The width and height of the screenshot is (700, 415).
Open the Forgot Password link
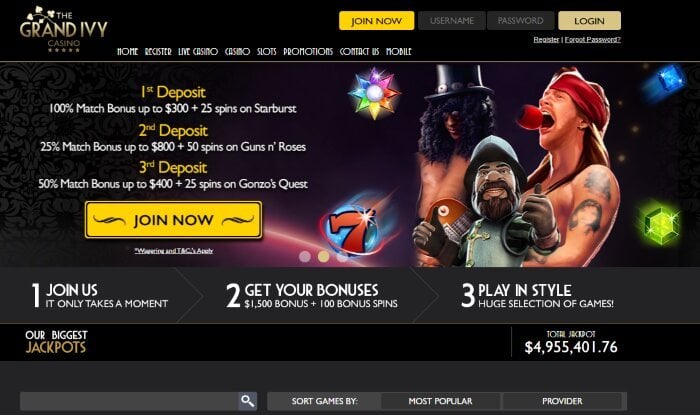point(592,40)
